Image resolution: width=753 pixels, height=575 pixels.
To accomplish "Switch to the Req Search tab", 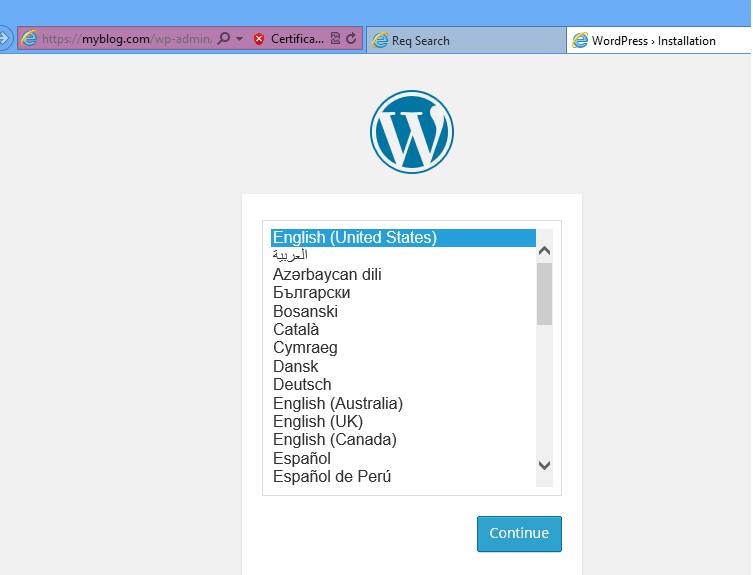I will [466, 40].
